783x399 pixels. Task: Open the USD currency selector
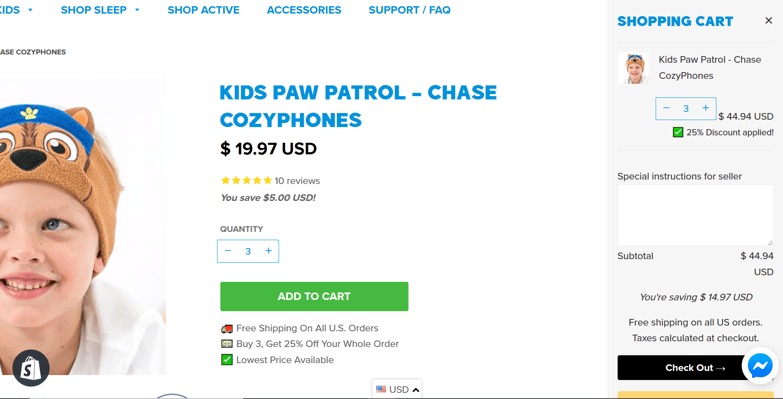tap(397, 389)
